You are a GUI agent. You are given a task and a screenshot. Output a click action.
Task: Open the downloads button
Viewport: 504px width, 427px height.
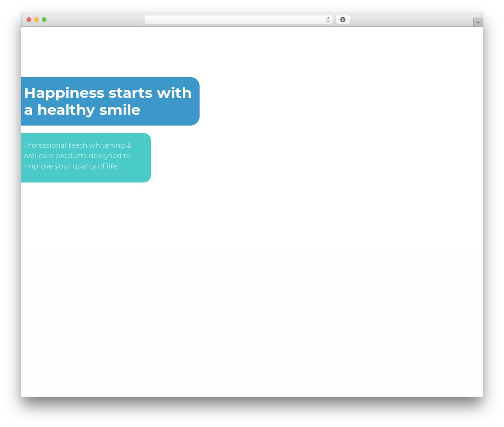(x=343, y=20)
